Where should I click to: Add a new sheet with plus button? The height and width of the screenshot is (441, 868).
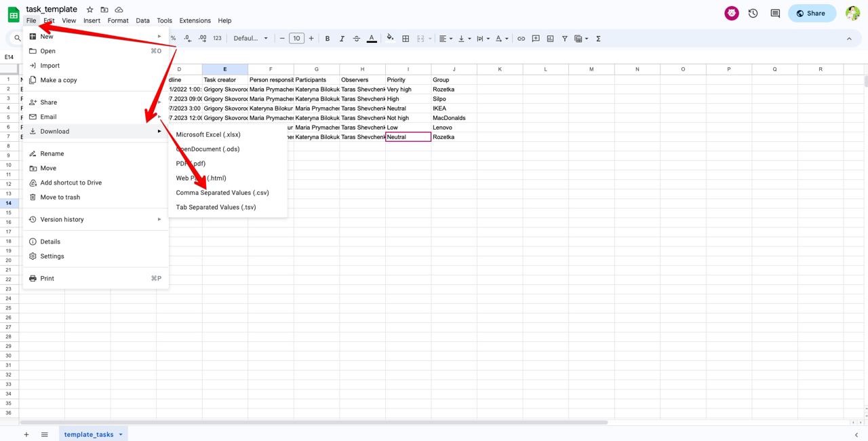point(26,434)
